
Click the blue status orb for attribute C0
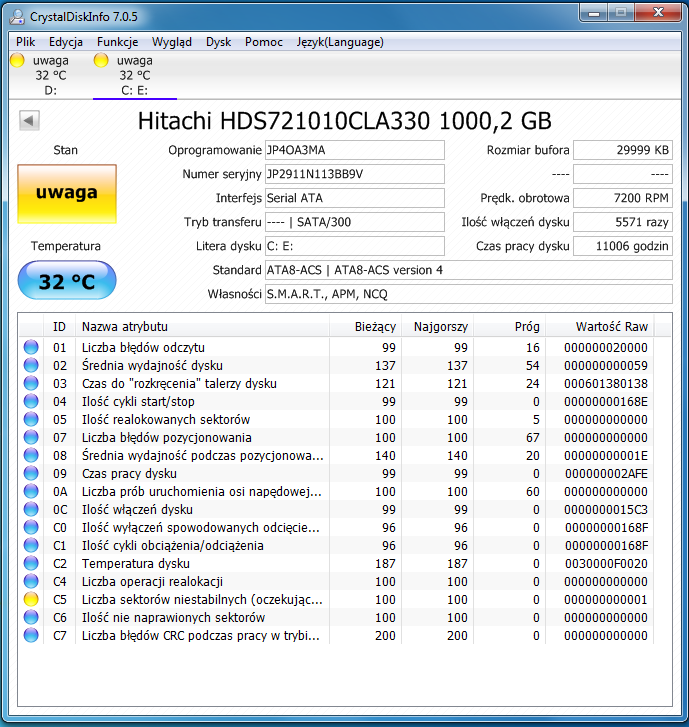pos(31,527)
